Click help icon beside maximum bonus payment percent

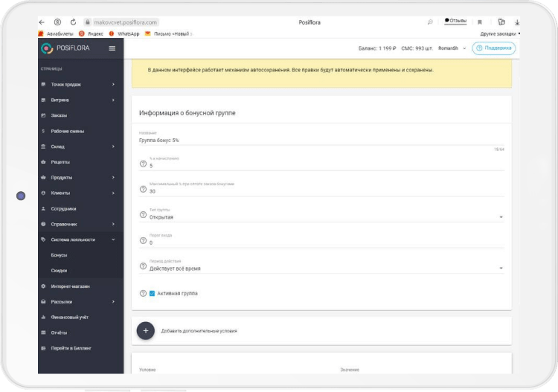[143, 189]
